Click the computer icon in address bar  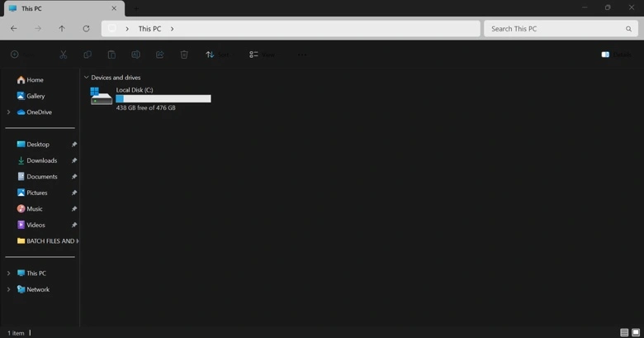pos(111,28)
